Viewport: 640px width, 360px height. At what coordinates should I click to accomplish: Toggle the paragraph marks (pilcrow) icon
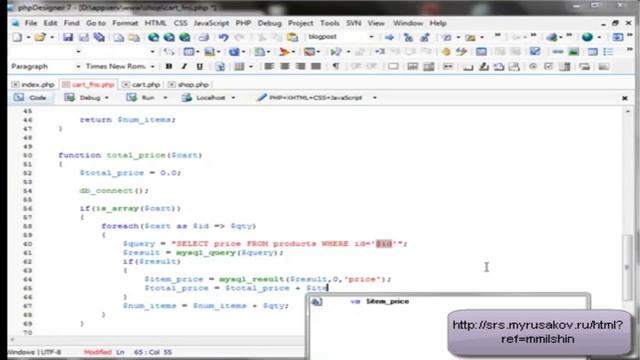(336, 66)
